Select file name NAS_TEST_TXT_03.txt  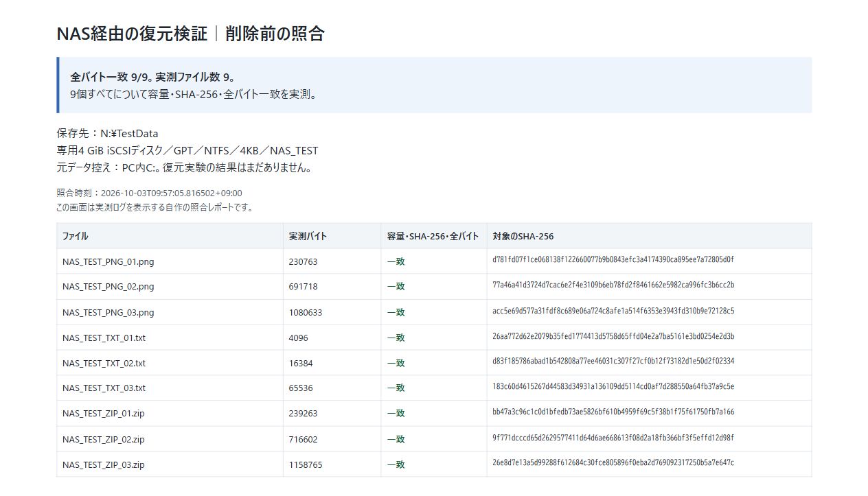coord(104,388)
